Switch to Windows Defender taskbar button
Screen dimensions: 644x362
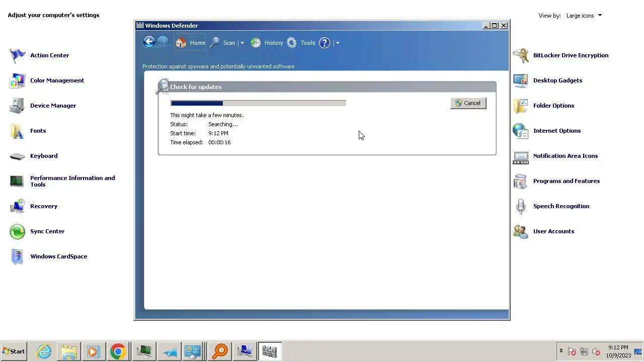(x=270, y=351)
